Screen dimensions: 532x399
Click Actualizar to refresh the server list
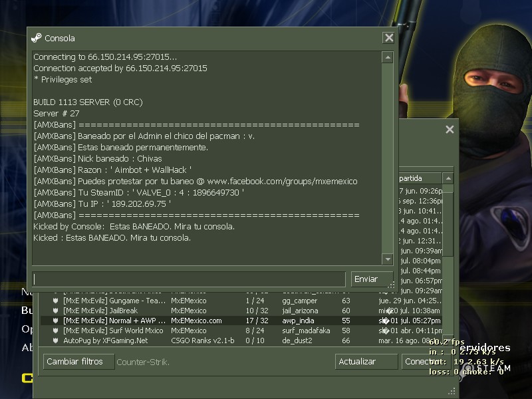366,362
